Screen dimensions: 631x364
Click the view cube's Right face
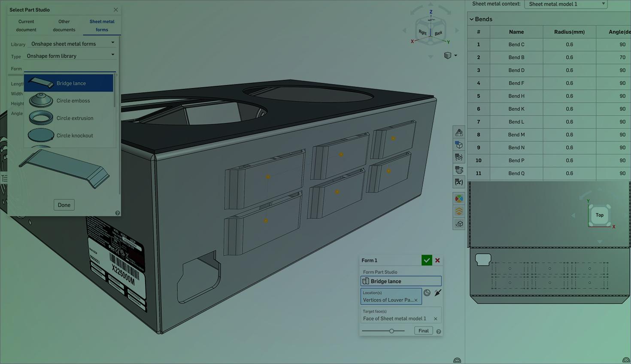423,33
